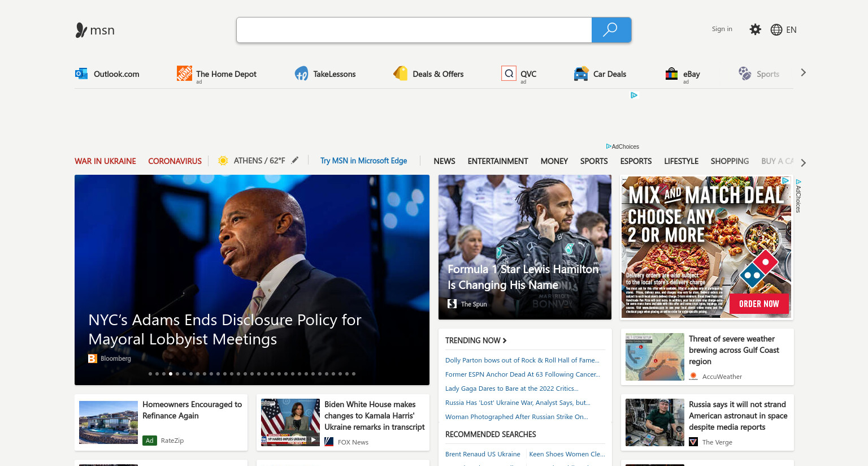
Task: Click the sun weather icon
Action: 223,161
